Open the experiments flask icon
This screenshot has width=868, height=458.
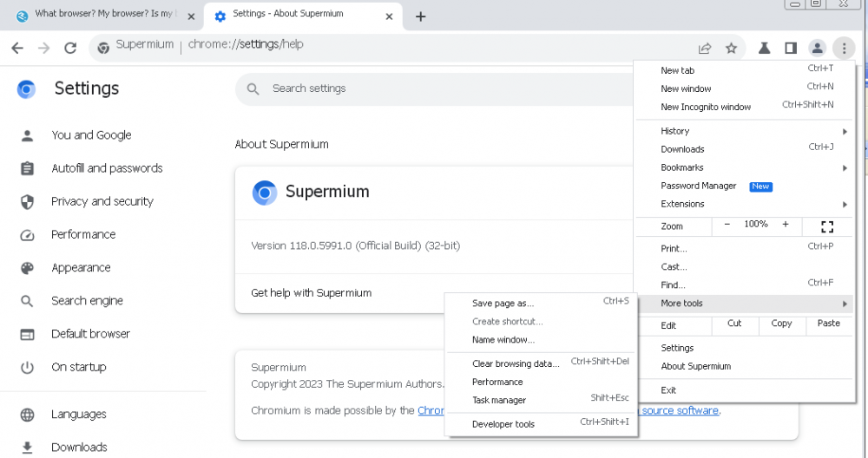pos(764,49)
